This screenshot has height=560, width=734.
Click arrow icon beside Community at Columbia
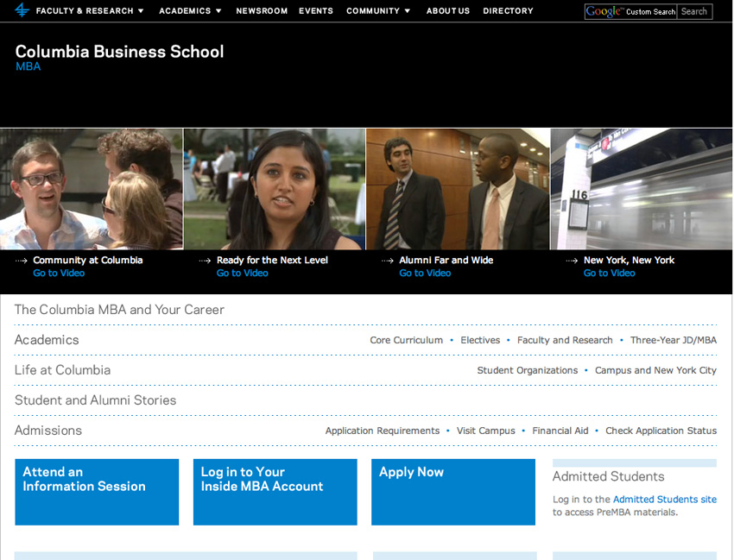point(22,261)
